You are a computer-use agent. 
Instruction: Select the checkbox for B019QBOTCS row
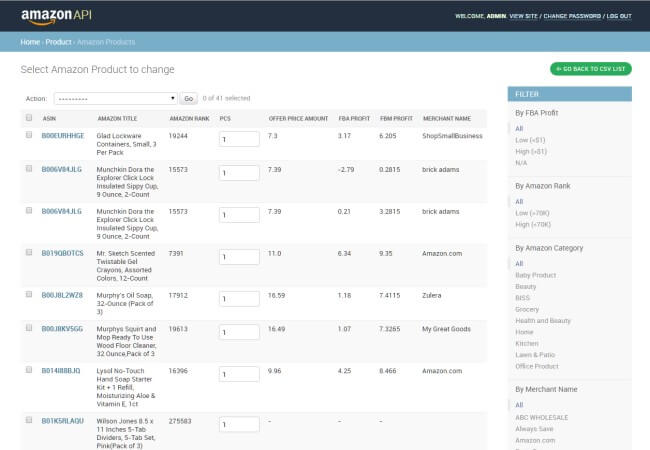29,254
